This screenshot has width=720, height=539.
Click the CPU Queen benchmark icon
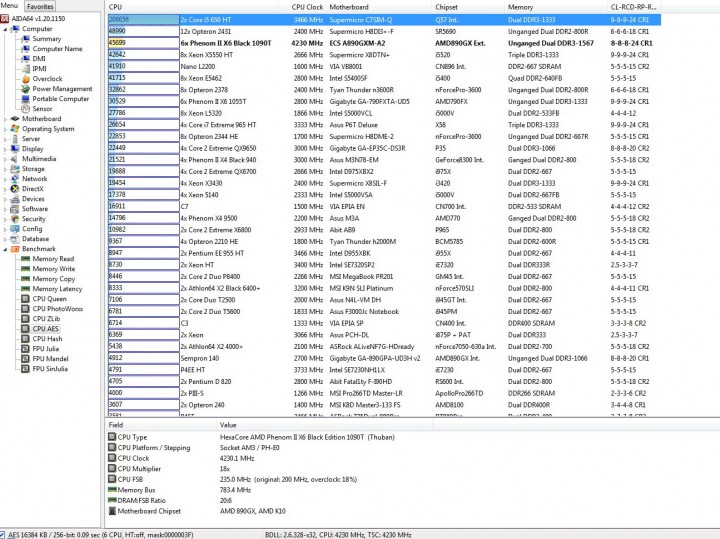26,299
